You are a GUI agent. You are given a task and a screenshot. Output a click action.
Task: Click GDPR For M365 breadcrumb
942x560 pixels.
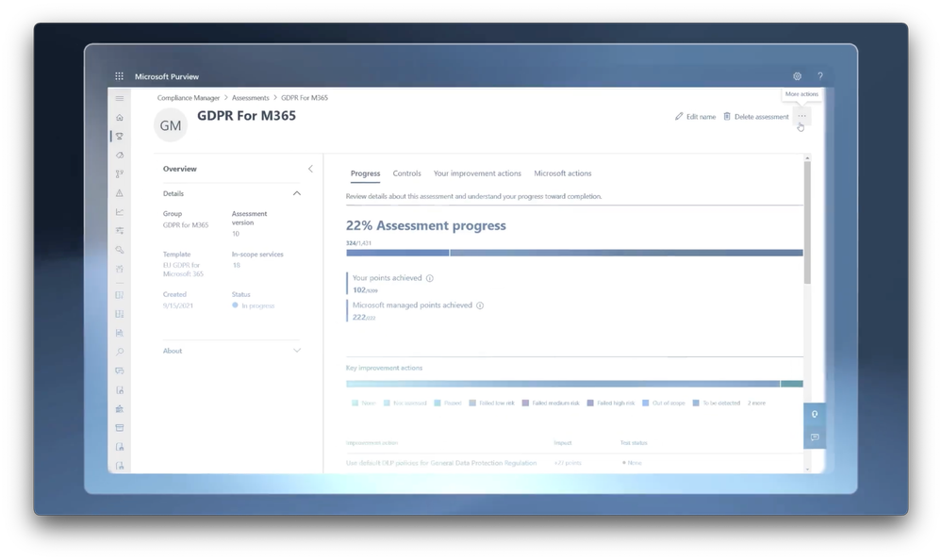305,98
